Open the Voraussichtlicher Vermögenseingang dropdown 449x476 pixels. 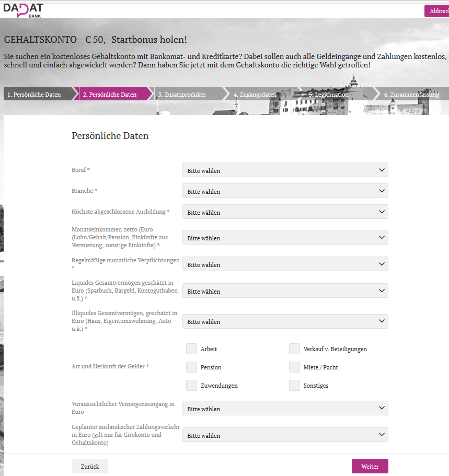[285, 408]
